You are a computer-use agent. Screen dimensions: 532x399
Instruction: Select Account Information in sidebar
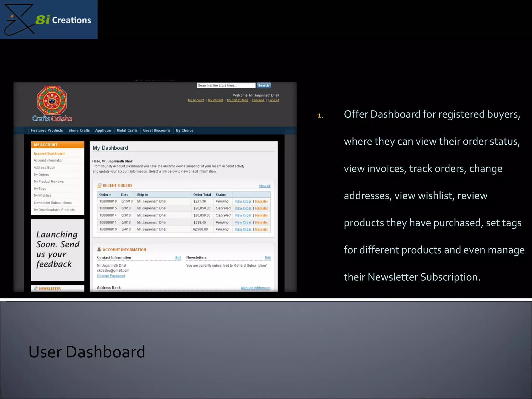49,161
